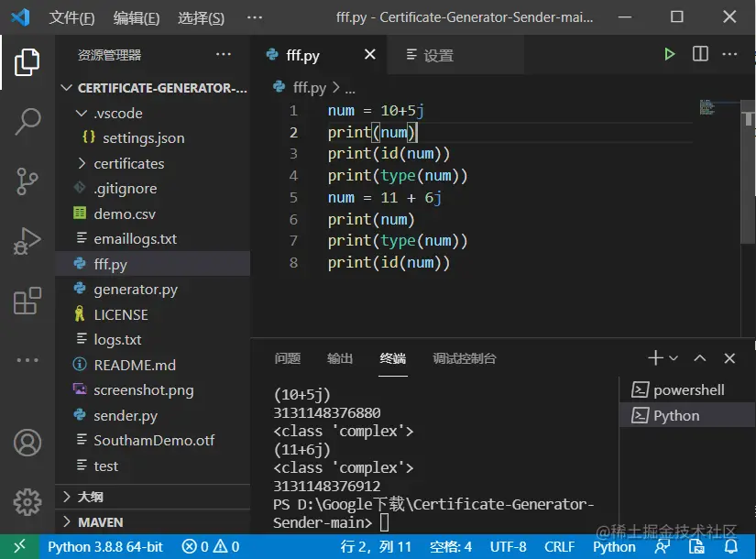The height and width of the screenshot is (559, 756).
Task: Select Python 3.8.8 64-bit interpreter
Action: [105, 546]
